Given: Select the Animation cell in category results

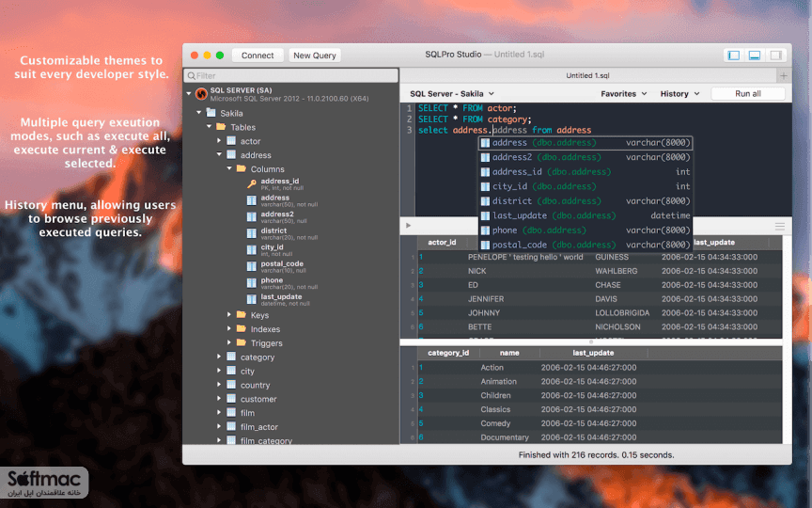Looking at the screenshot, I should (498, 382).
